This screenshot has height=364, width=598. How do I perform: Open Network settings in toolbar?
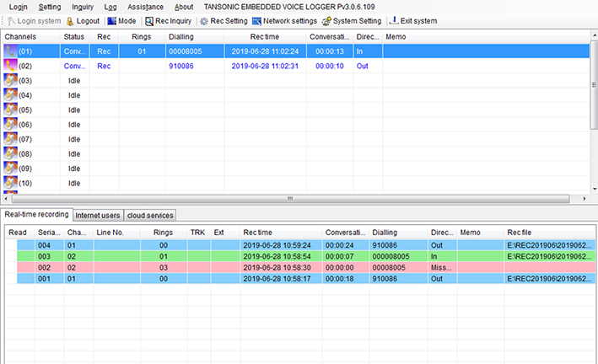(256, 20)
